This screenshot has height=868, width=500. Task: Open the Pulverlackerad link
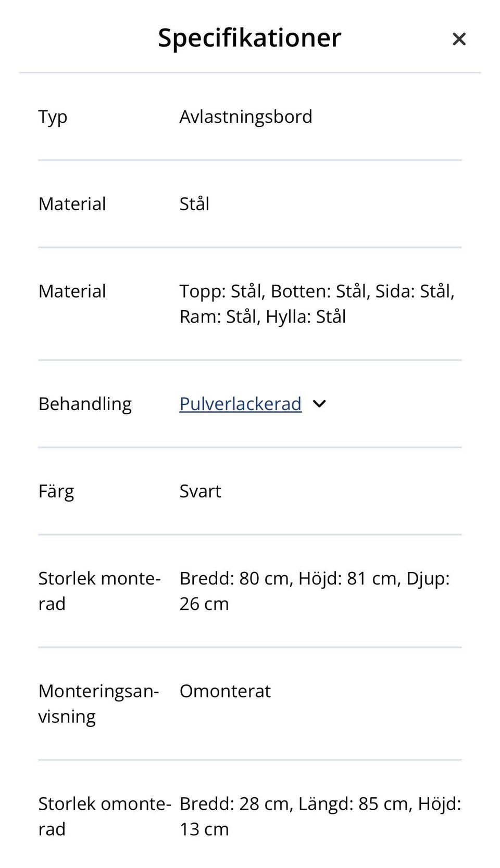pyautogui.click(x=241, y=404)
